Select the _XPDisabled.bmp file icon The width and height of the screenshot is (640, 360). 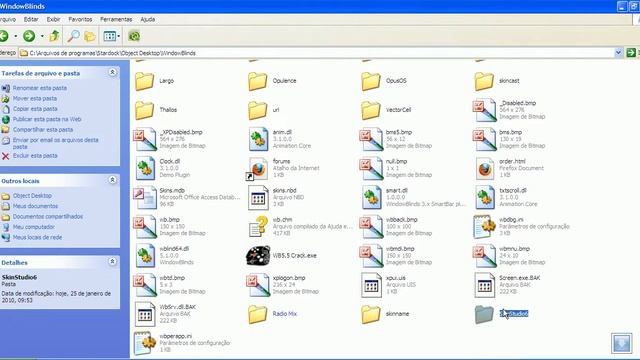tap(144, 139)
